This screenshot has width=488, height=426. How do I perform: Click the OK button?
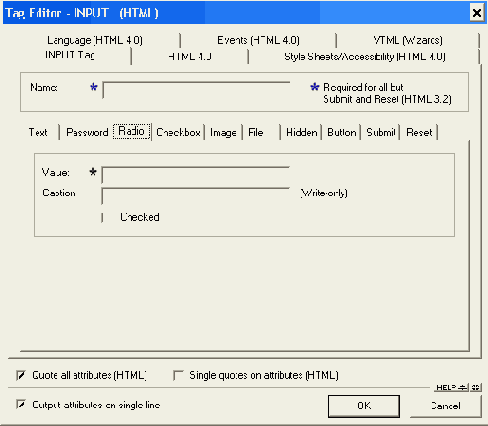364,406
